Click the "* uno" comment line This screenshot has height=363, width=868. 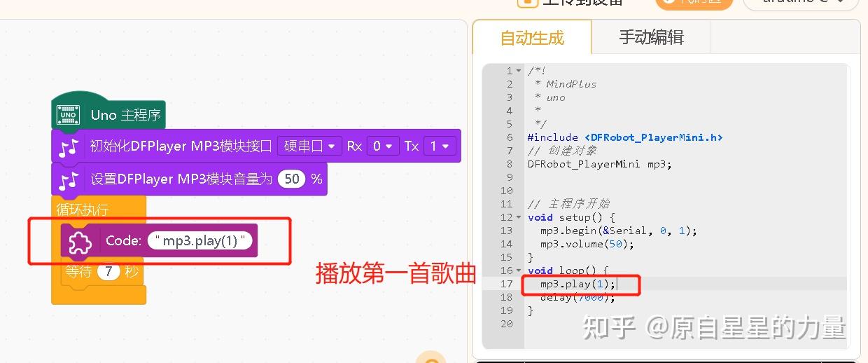coord(549,97)
